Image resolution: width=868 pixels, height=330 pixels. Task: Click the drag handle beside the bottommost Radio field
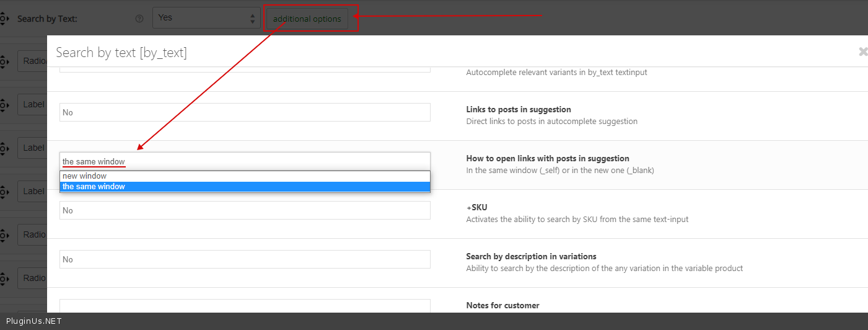tap(4, 279)
